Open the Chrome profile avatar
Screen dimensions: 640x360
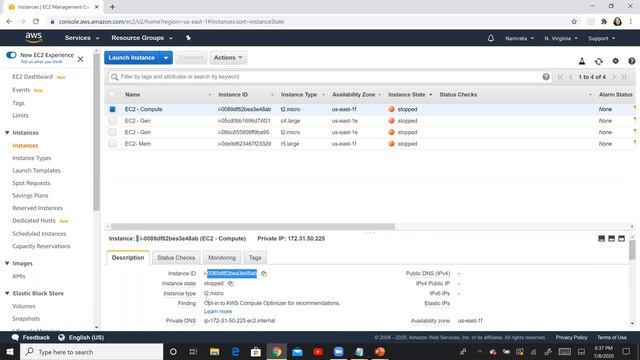coord(617,22)
